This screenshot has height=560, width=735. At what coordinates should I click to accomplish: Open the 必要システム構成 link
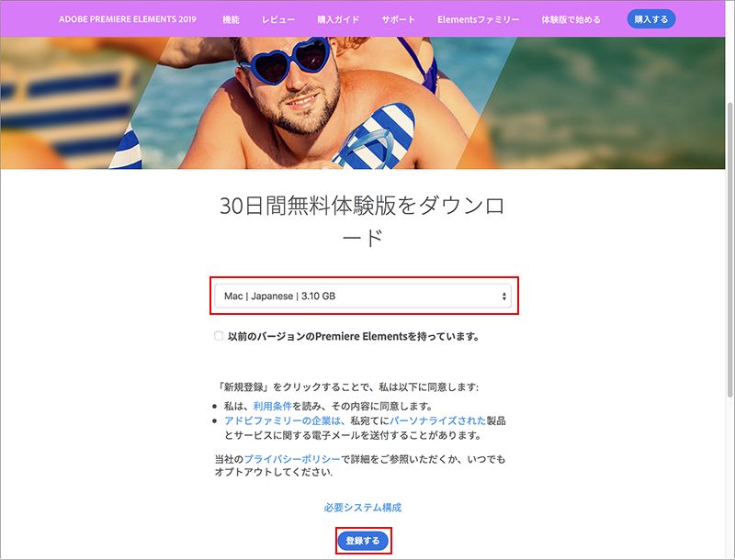click(363, 508)
